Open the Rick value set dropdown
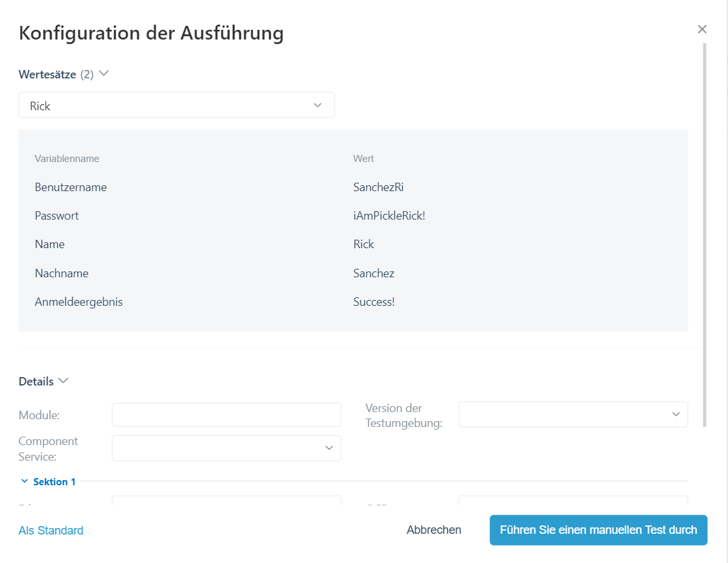Viewport: 728px width, 563px height. coord(176,106)
